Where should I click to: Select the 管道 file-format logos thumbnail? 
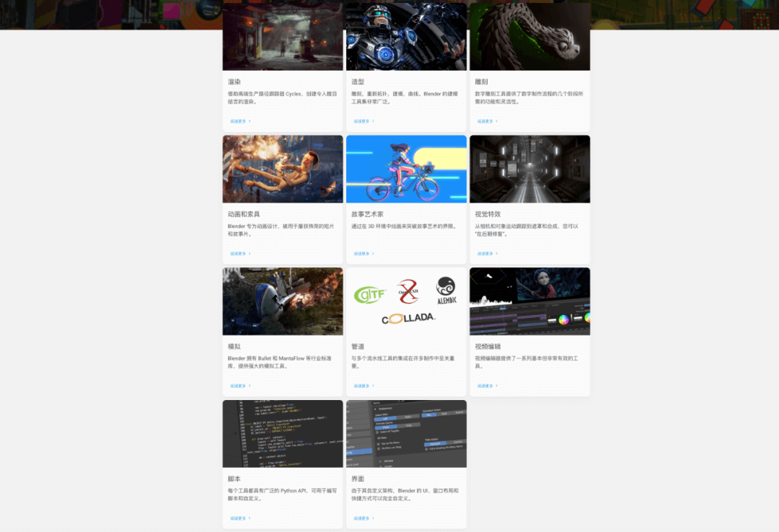coord(406,301)
